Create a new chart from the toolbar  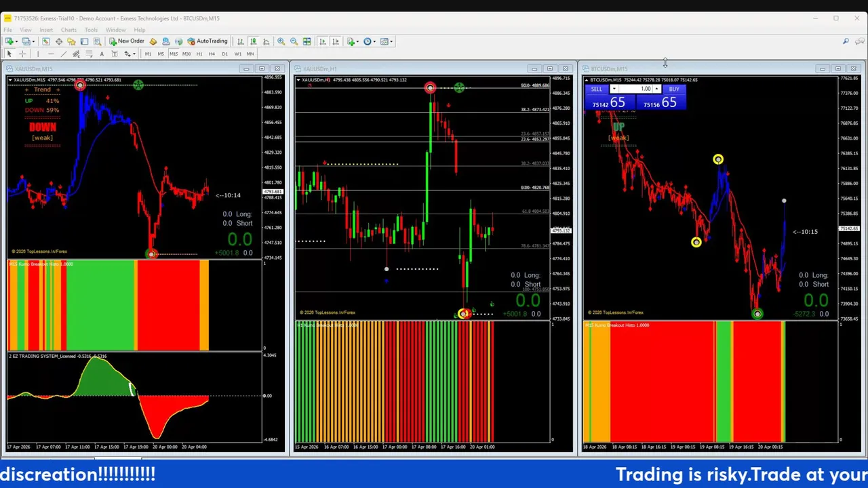pos(9,41)
